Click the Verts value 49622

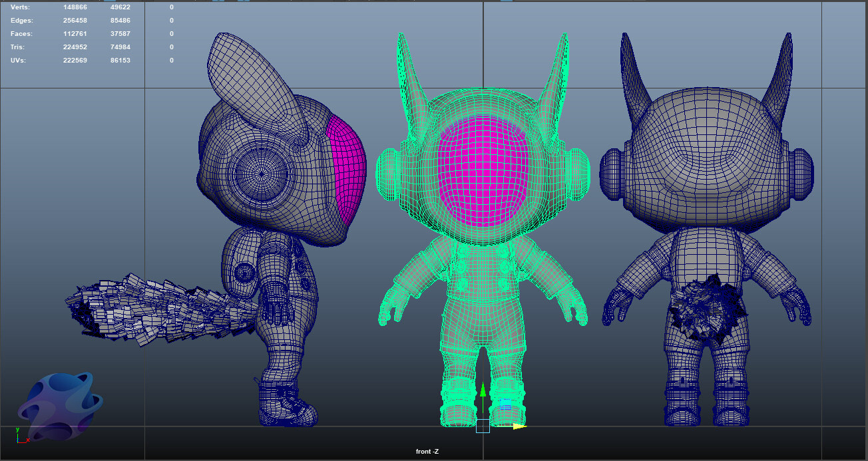(x=120, y=7)
